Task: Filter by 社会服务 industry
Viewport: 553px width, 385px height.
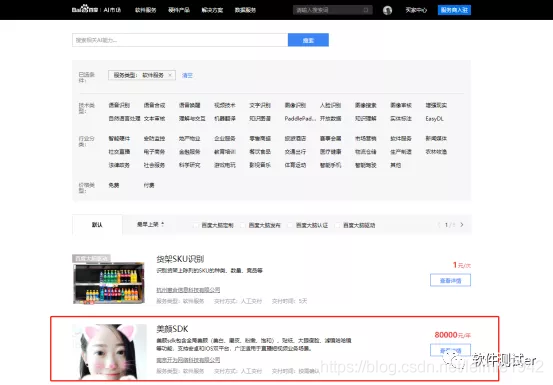Action: pos(154,165)
